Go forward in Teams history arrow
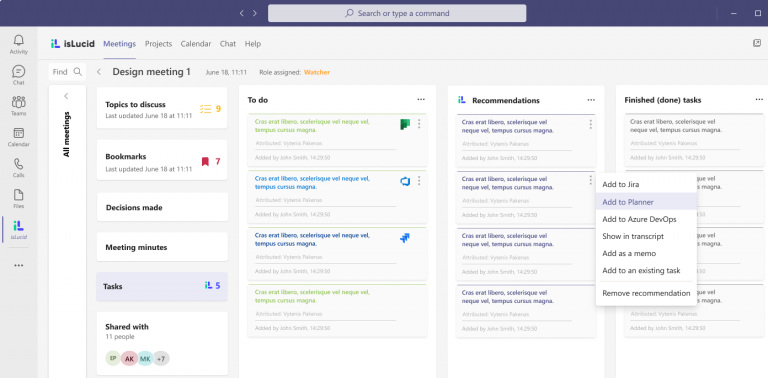Image resolution: width=768 pixels, height=378 pixels. coord(255,13)
